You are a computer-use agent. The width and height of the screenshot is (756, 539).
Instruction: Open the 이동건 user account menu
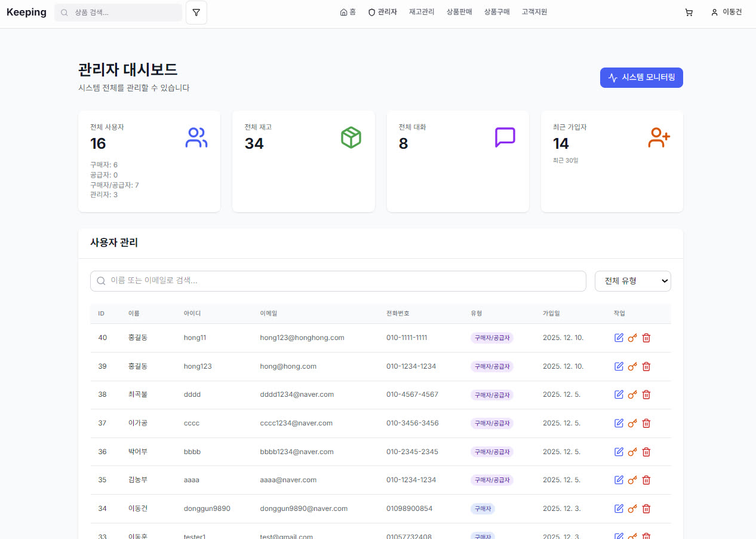point(726,12)
